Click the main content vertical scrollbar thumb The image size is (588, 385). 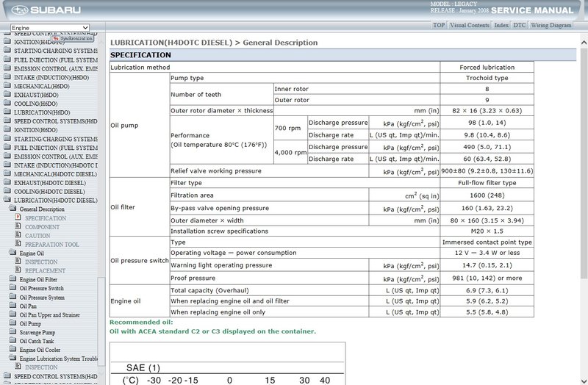584,162
